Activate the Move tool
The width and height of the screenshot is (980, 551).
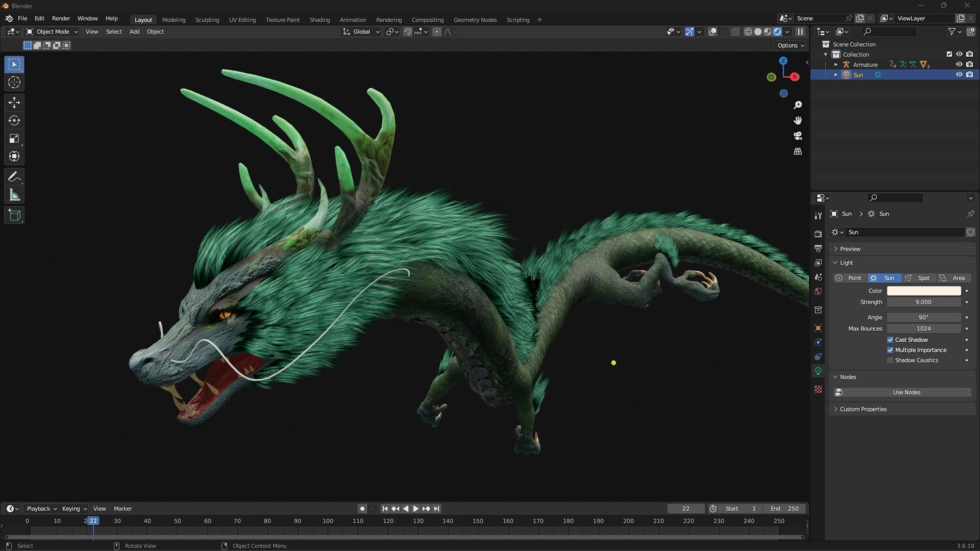click(x=14, y=102)
